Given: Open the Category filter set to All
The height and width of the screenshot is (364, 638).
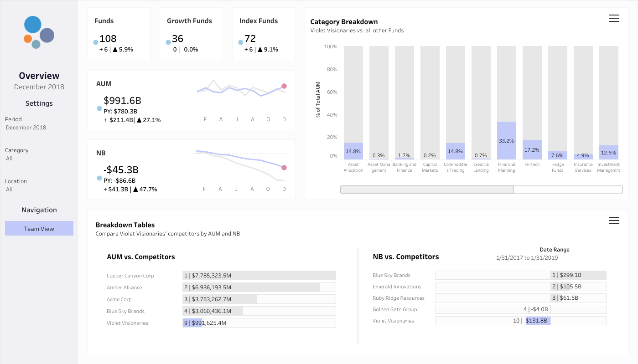Looking at the screenshot, I should point(10,159).
